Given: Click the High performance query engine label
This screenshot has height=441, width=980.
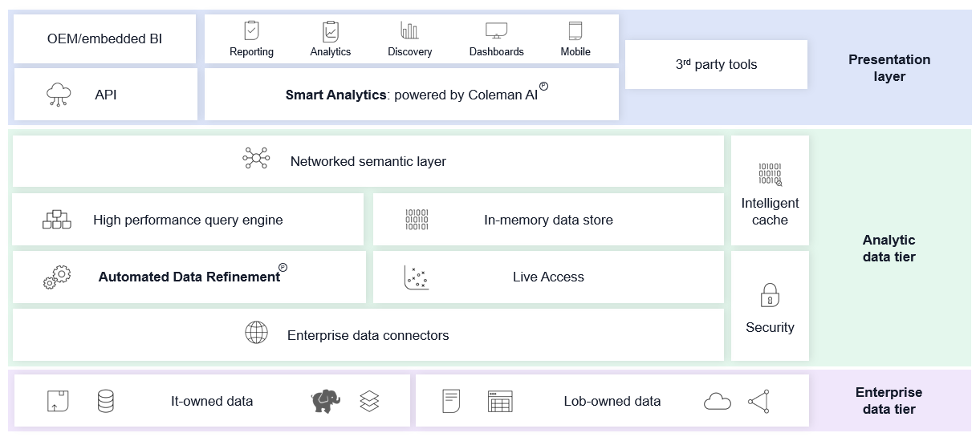Looking at the screenshot, I should tap(188, 220).
